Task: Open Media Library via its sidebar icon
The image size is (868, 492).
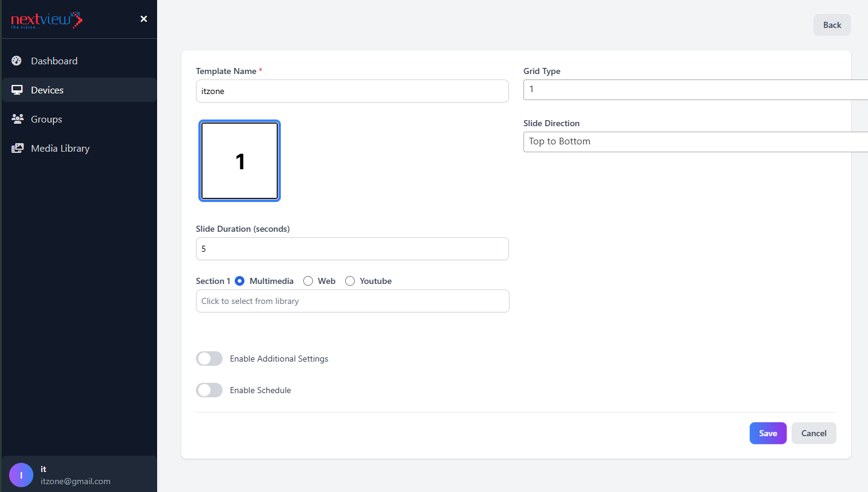Action: [x=16, y=148]
